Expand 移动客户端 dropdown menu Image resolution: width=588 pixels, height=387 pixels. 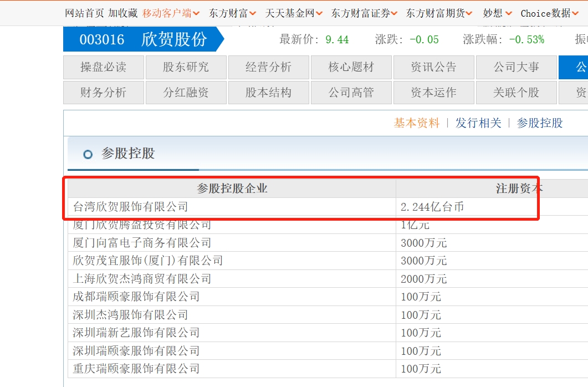pos(171,13)
